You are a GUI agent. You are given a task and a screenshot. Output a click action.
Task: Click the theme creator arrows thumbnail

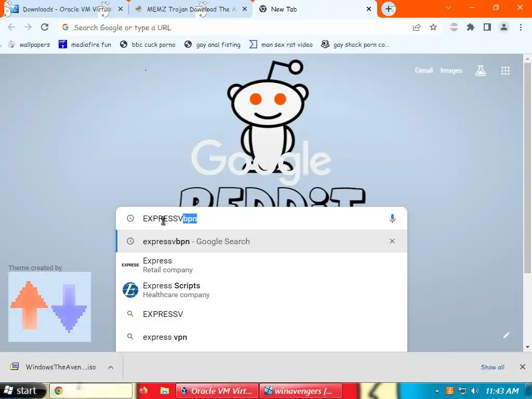tap(49, 307)
